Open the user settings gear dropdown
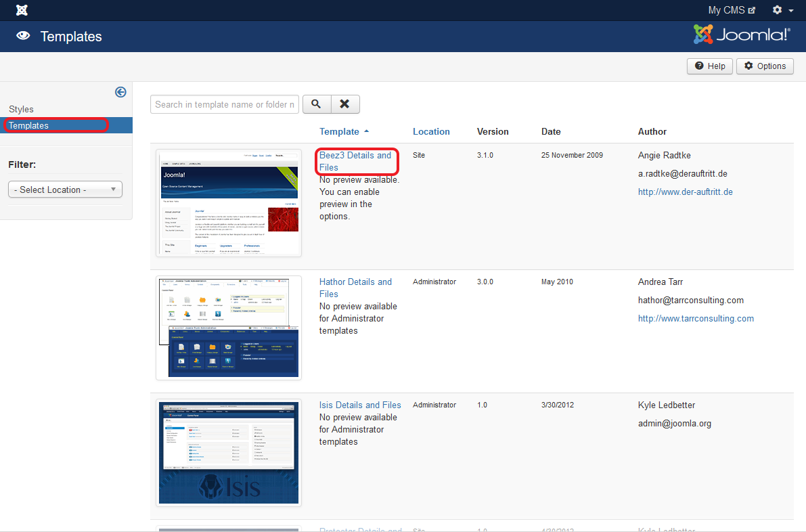 [x=783, y=9]
